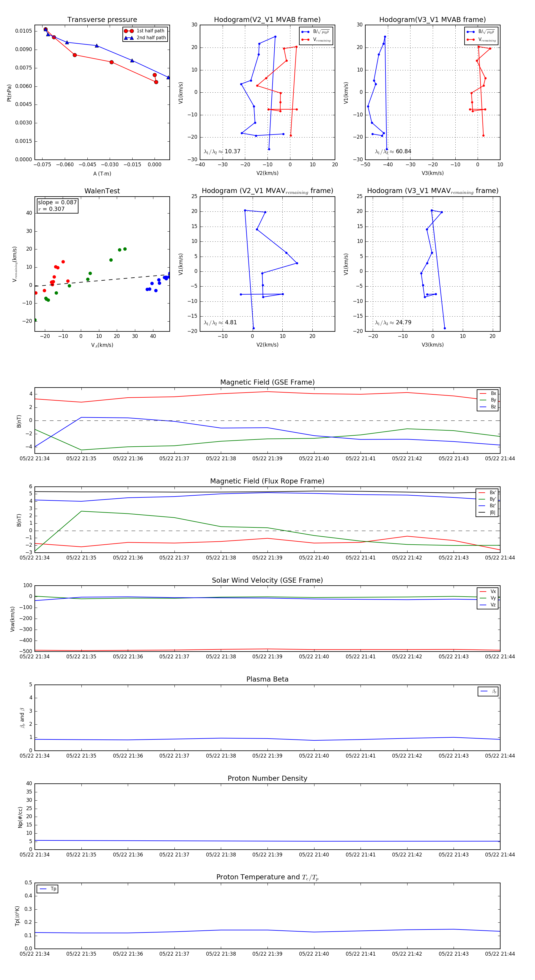This screenshot has width=535, height=980.
Task: Click the "Hodogram(V2_V1 MVAB frame)" title
Action: [267, 20]
